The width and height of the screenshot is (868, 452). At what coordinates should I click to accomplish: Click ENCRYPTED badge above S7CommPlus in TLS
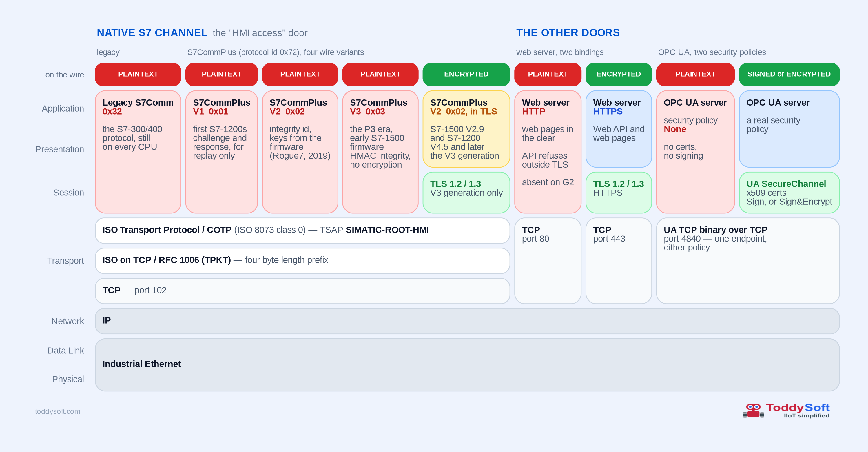pyautogui.click(x=466, y=74)
